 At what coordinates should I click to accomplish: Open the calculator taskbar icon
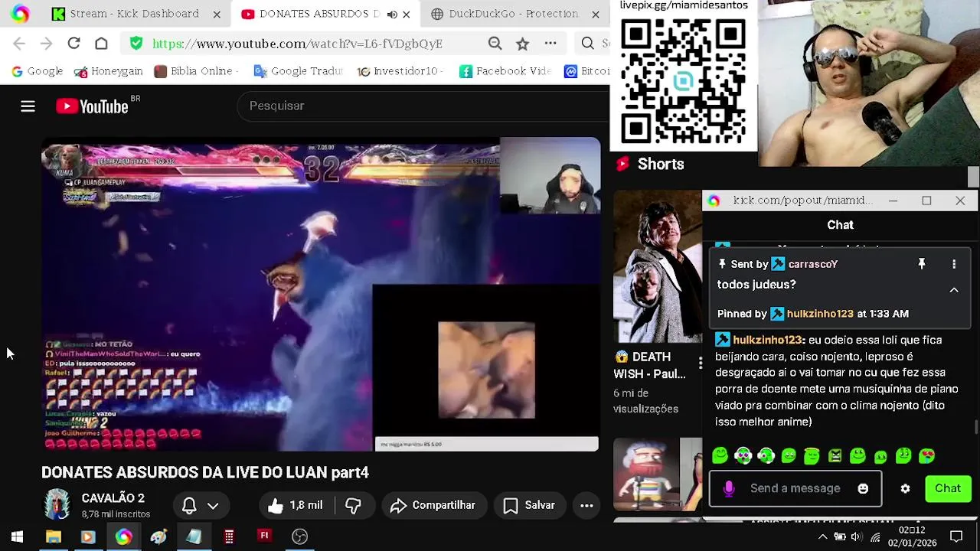[x=229, y=536]
